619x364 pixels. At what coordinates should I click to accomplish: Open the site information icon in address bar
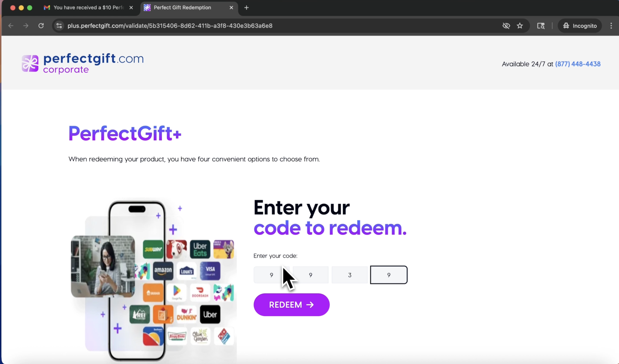point(59,26)
